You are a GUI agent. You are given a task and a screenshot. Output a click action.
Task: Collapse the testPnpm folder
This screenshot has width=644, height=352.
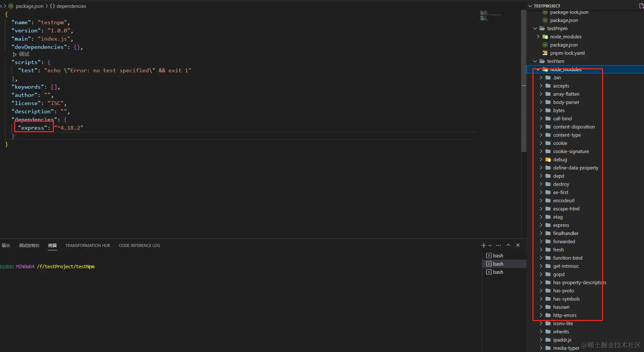point(535,29)
